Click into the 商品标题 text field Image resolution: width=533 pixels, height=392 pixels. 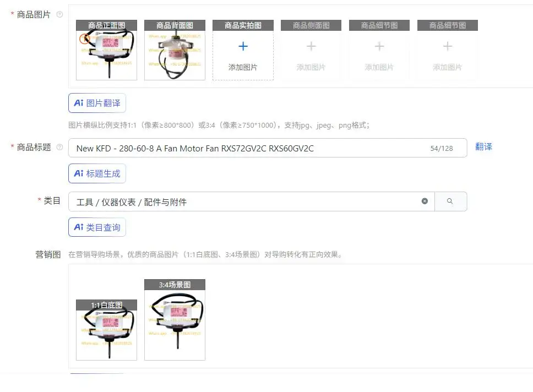(268, 148)
